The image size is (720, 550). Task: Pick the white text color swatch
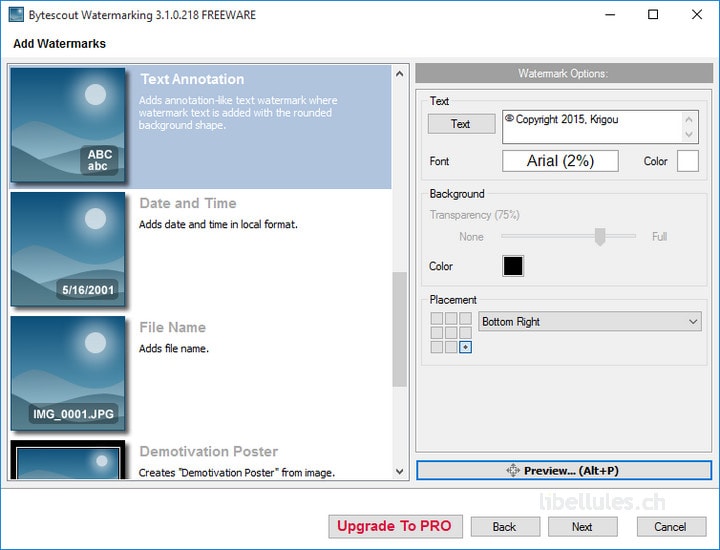tap(688, 161)
